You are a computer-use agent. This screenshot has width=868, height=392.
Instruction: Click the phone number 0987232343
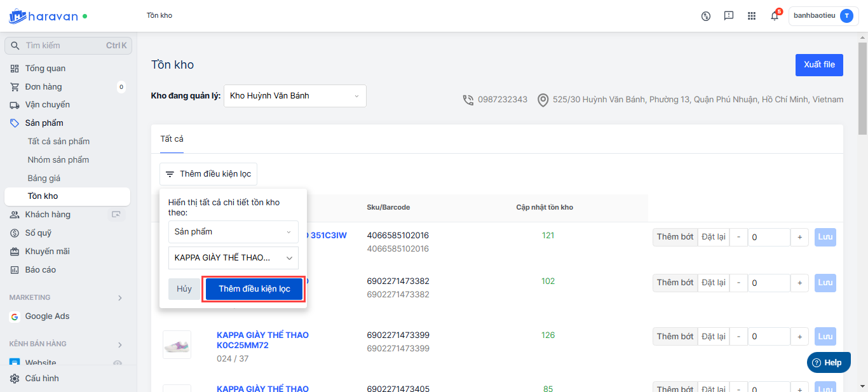pyautogui.click(x=503, y=100)
